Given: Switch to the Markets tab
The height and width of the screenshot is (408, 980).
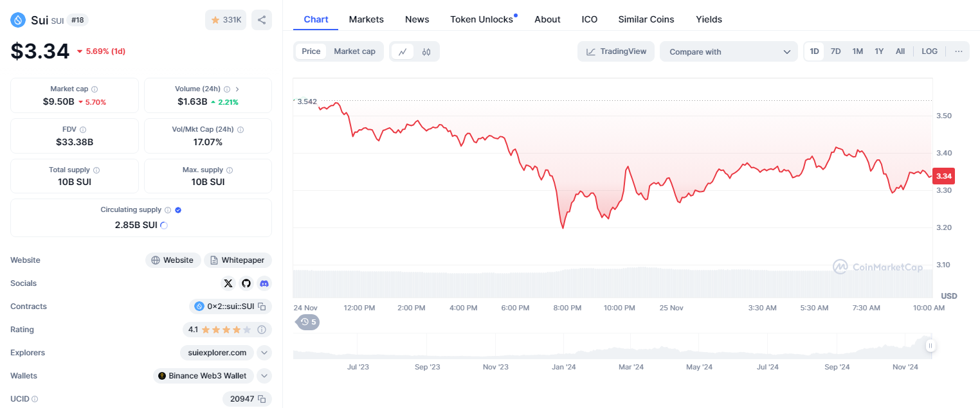Looking at the screenshot, I should tap(366, 19).
